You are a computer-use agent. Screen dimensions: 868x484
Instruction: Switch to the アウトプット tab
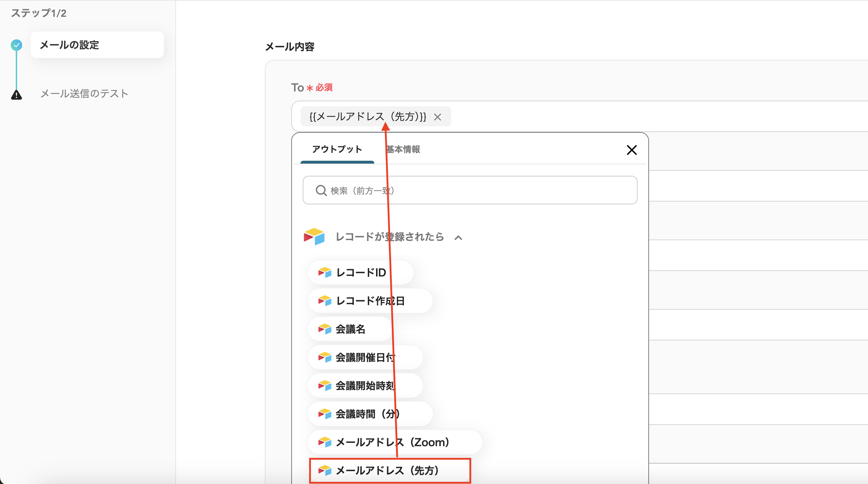tap(337, 149)
